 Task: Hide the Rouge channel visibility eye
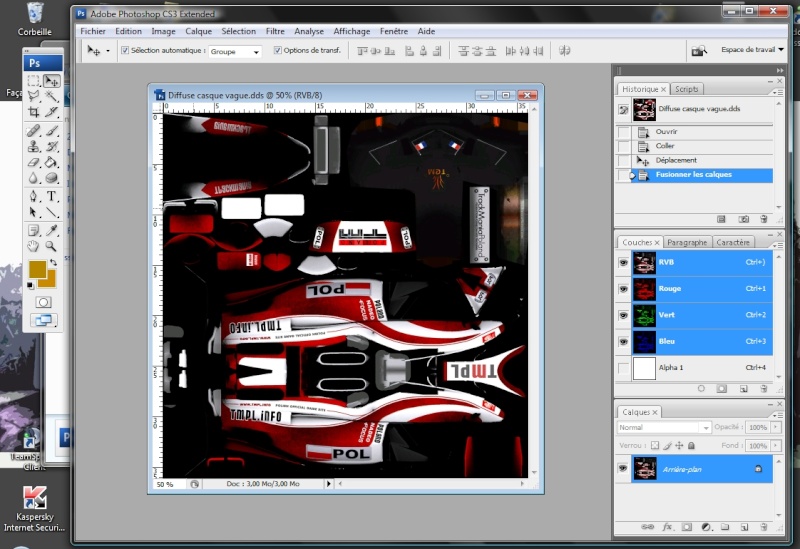tap(623, 289)
